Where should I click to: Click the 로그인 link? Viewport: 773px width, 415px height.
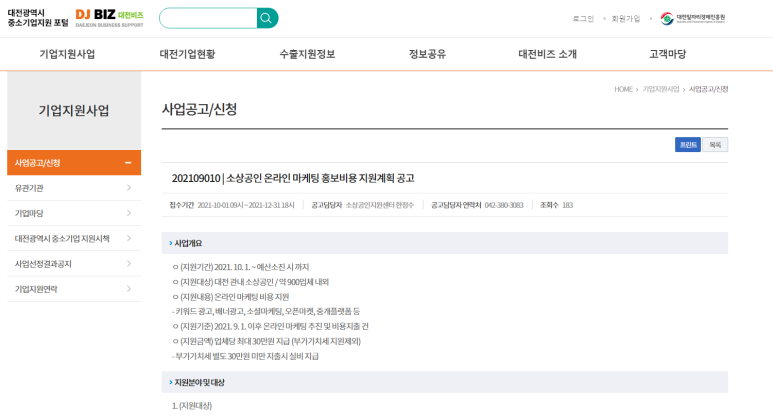pyautogui.click(x=583, y=19)
